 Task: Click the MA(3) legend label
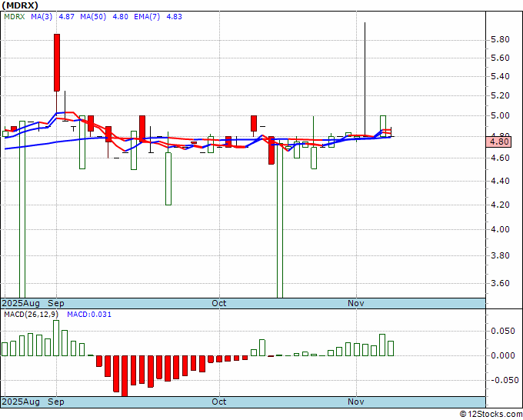pos(42,17)
